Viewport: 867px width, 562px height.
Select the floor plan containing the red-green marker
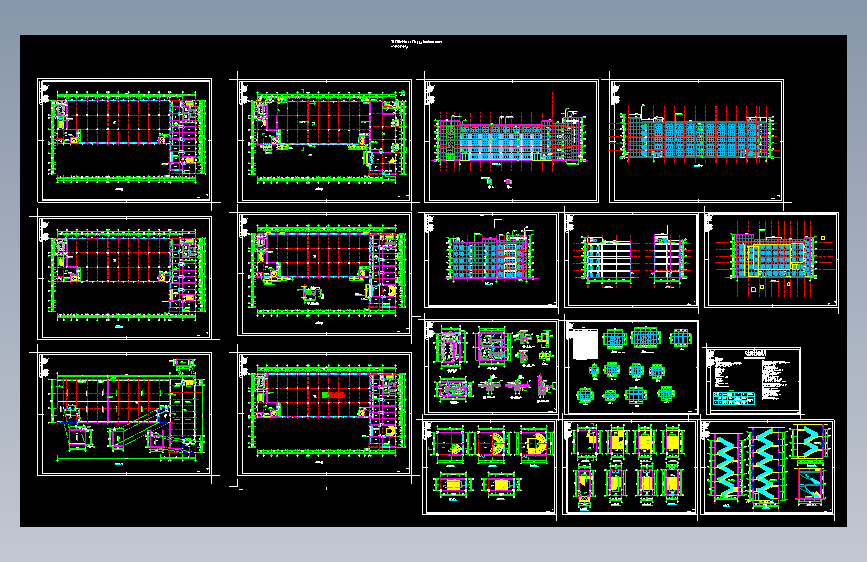pyautogui.click(x=325, y=414)
